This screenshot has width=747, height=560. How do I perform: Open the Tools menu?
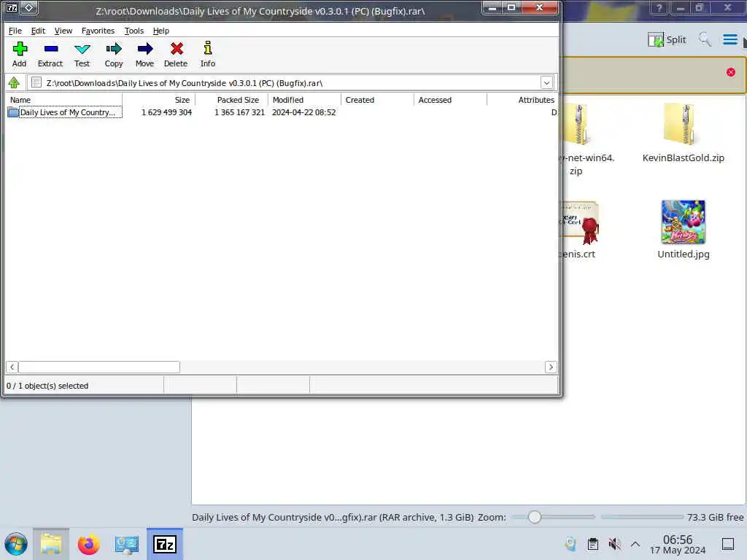coord(134,31)
